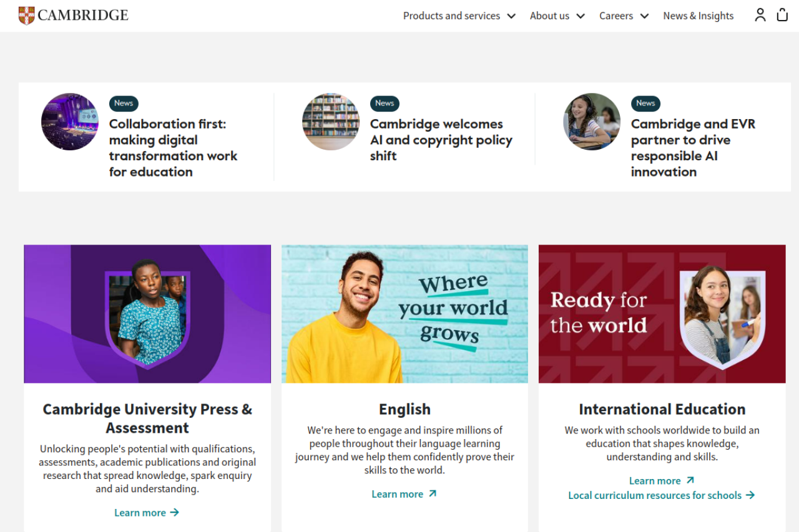This screenshot has height=532, width=799.
Task: Expand the Careers menu chevron
Action: (645, 16)
